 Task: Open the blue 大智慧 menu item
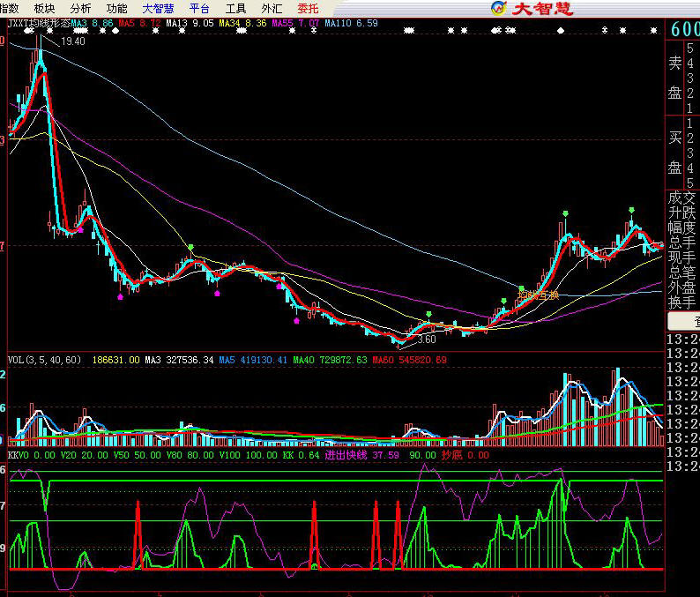click(158, 8)
